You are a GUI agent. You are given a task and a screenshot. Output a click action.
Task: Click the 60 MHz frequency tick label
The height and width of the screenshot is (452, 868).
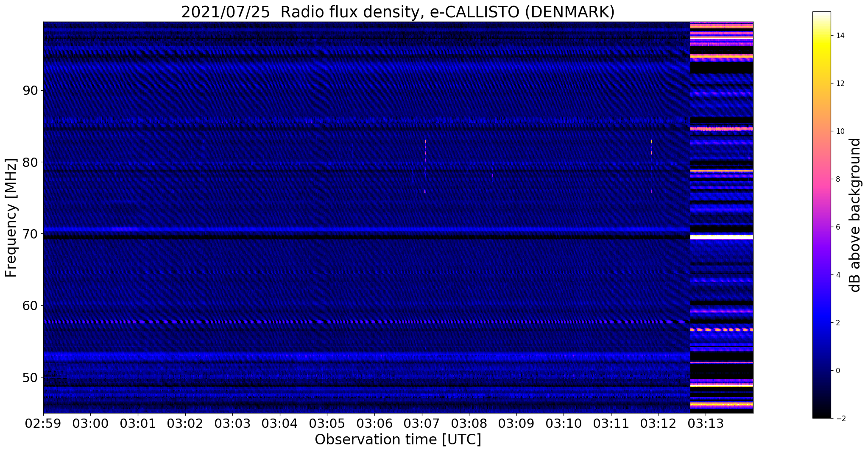(30, 305)
